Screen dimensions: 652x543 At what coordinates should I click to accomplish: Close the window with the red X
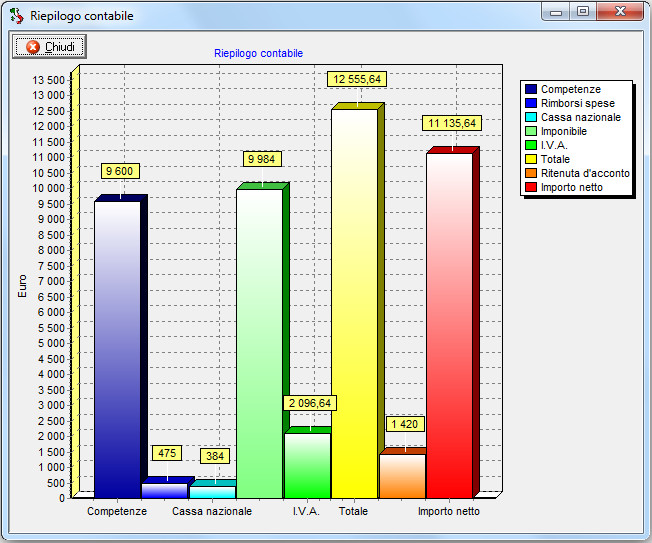620,12
